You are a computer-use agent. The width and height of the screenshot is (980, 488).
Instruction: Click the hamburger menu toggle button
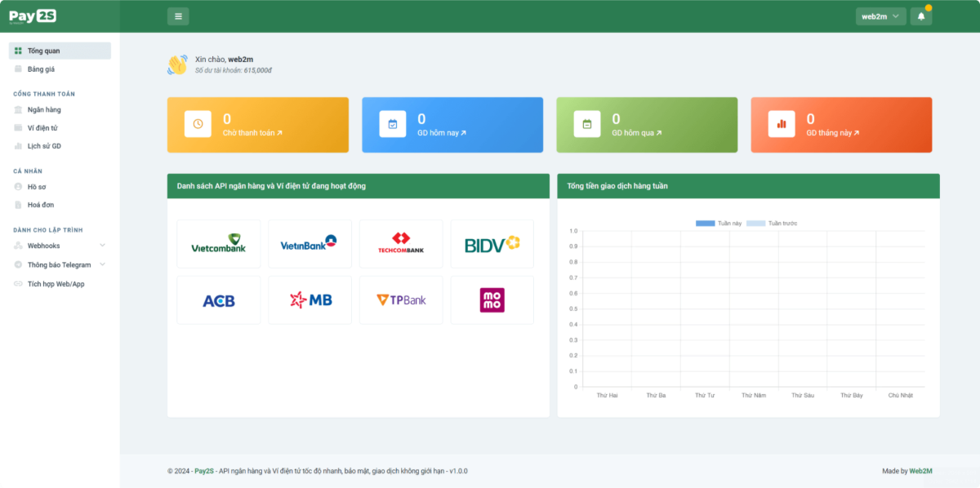point(178,16)
